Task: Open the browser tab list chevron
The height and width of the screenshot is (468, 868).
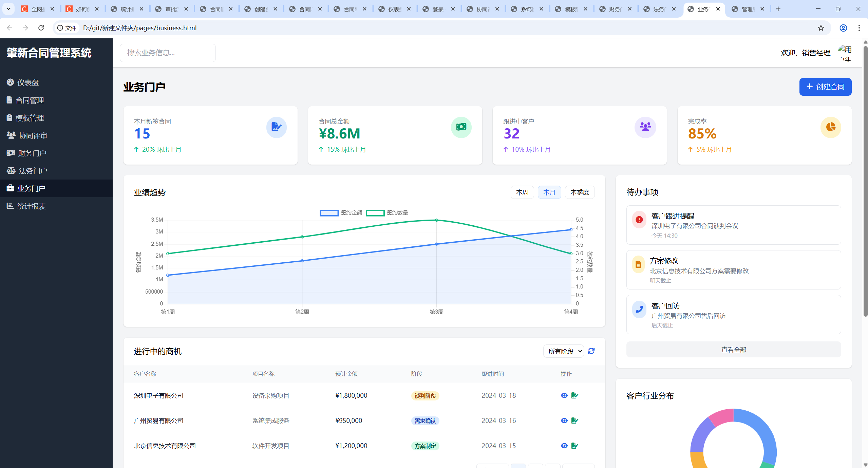Action: coord(8,9)
